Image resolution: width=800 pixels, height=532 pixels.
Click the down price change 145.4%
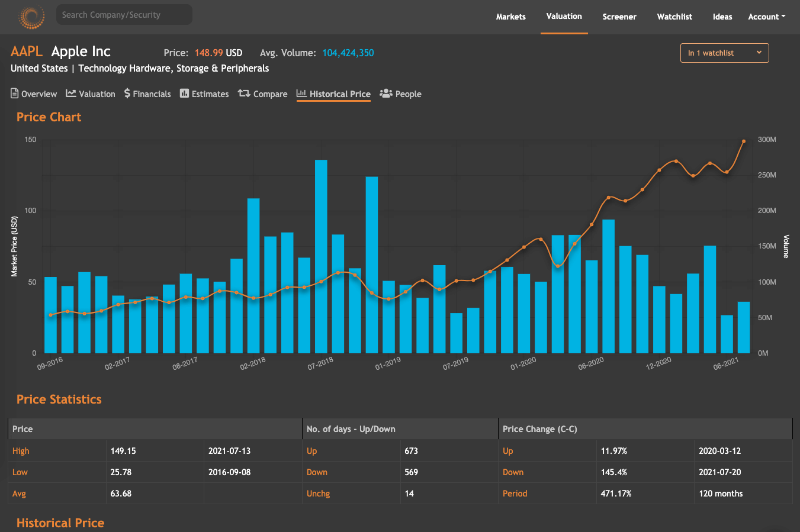click(614, 472)
